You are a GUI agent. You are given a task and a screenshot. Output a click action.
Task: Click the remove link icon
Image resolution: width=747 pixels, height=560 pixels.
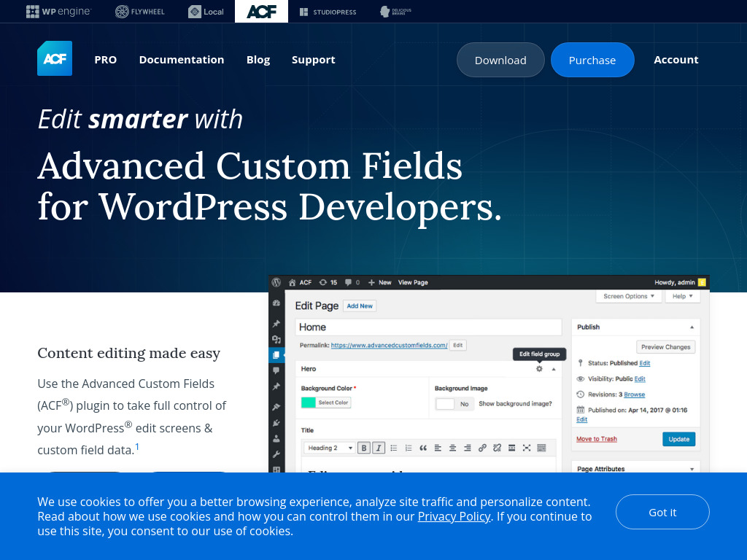click(497, 448)
